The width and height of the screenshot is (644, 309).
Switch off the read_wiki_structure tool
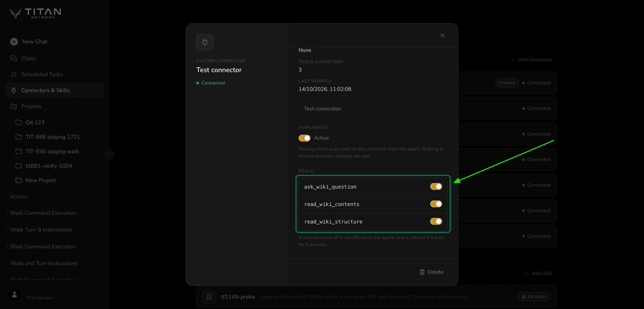(x=436, y=221)
